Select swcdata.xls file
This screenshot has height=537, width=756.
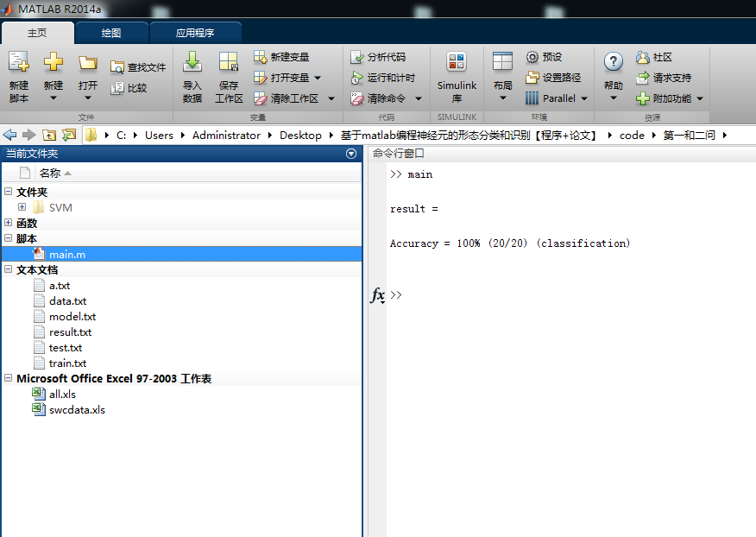click(x=77, y=409)
